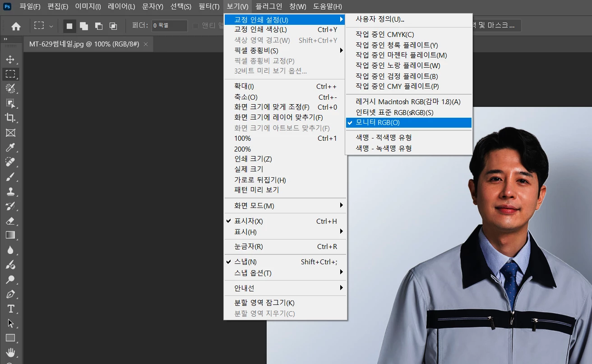
Task: Select the Hand tool
Action: pyautogui.click(x=10, y=353)
